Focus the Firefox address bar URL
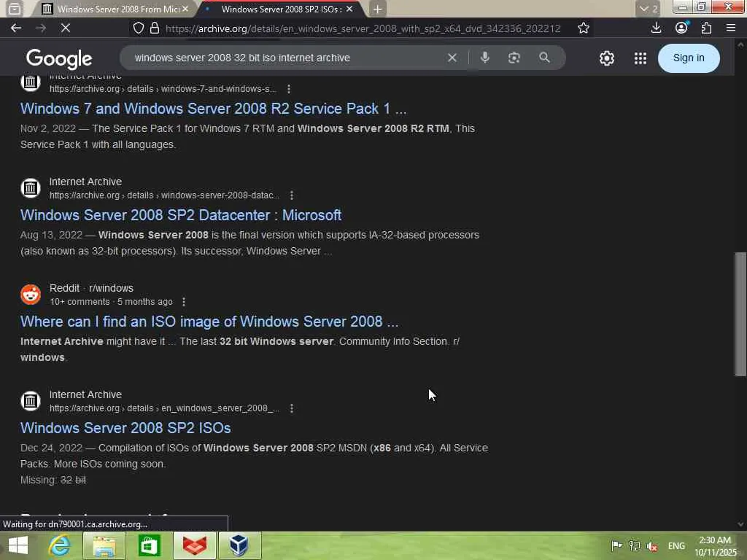The height and width of the screenshot is (560, 747). click(x=363, y=28)
